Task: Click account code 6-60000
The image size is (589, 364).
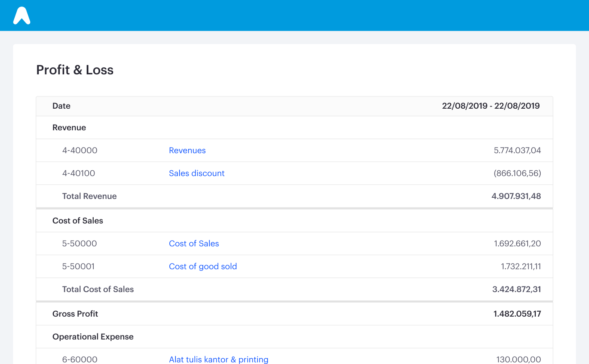Action: click(80, 360)
